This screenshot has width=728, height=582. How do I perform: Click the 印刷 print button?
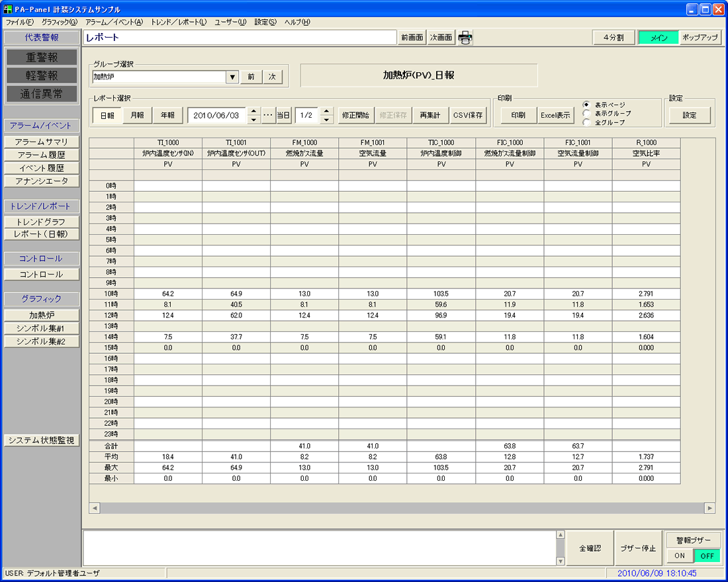click(518, 115)
